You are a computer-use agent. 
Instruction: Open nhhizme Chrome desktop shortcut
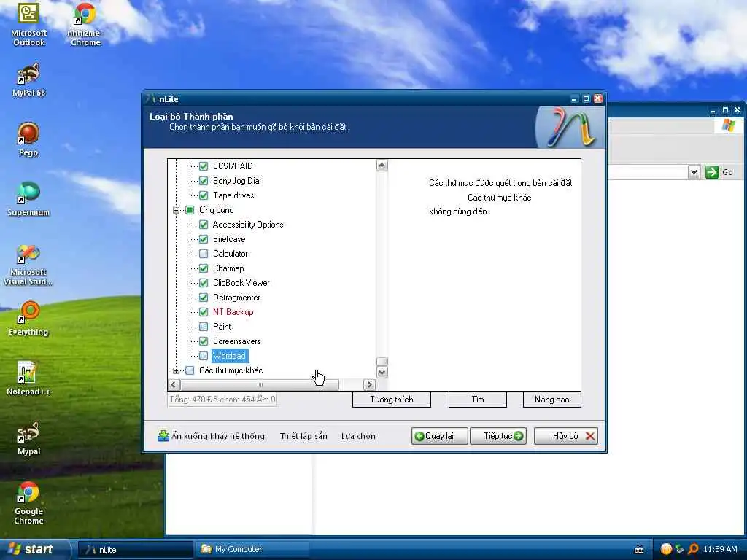(x=85, y=24)
